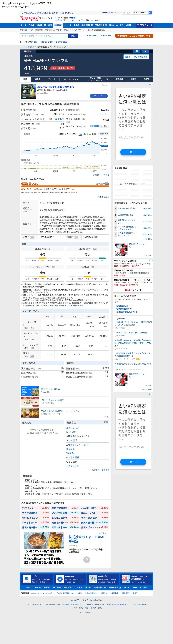Click the code/company keyword search field
Image resolution: width=173 pixels, height=644 pixels.
44,36
